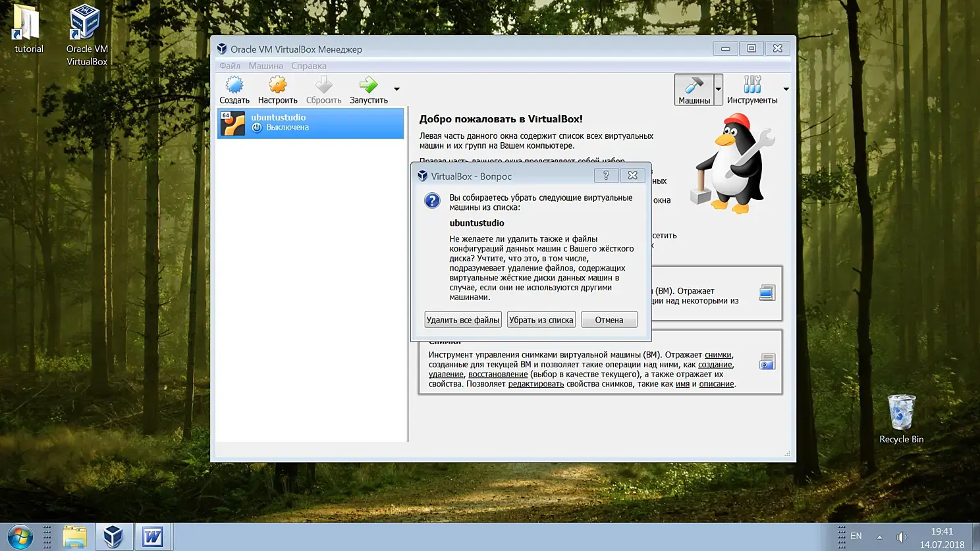The image size is (980, 551).
Task: Open the tutorial folder on desktop
Action: coord(28,30)
